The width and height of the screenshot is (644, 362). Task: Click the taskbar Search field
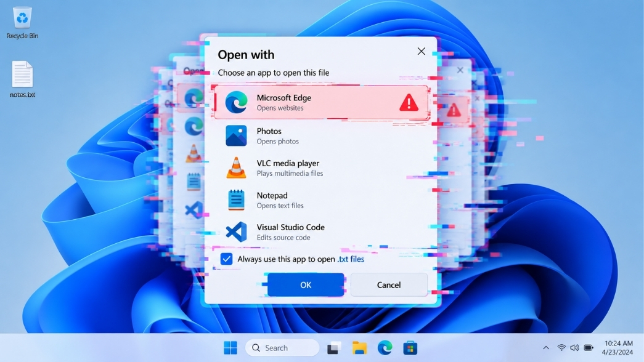pyautogui.click(x=282, y=348)
